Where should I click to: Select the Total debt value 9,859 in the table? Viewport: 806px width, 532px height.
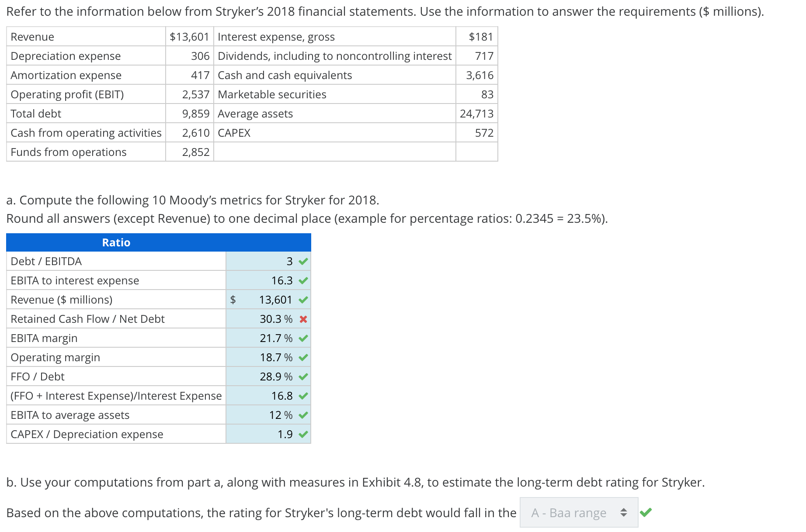coord(195,113)
